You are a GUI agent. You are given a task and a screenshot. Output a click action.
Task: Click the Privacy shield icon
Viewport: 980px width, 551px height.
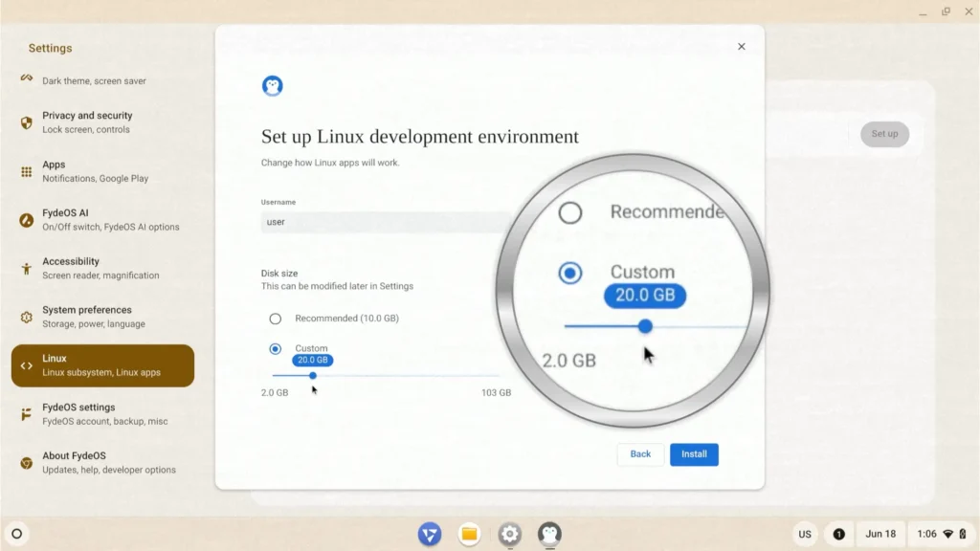click(26, 122)
